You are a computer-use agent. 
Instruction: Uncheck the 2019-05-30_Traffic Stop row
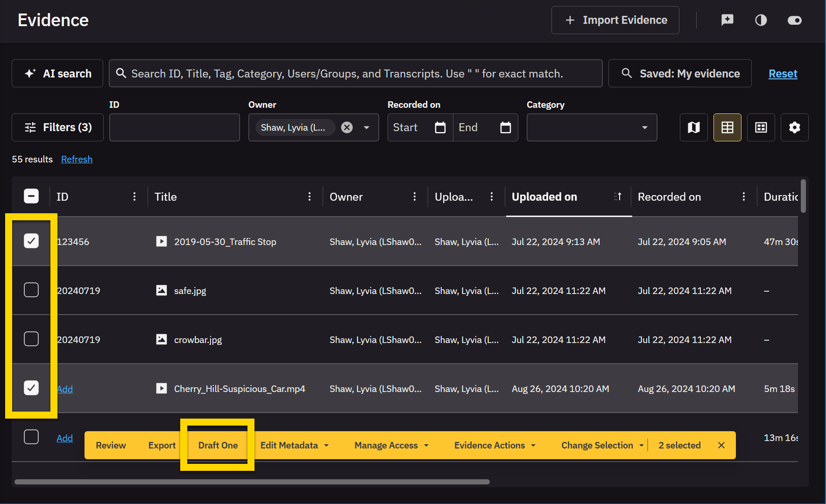coord(31,241)
